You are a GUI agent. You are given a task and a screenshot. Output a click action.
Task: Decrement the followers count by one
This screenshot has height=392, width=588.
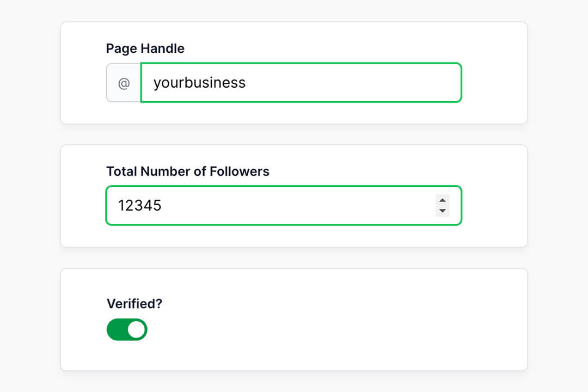pyautogui.click(x=442, y=210)
